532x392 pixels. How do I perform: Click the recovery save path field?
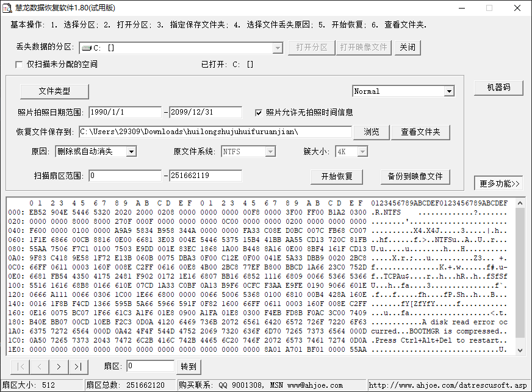coord(215,132)
